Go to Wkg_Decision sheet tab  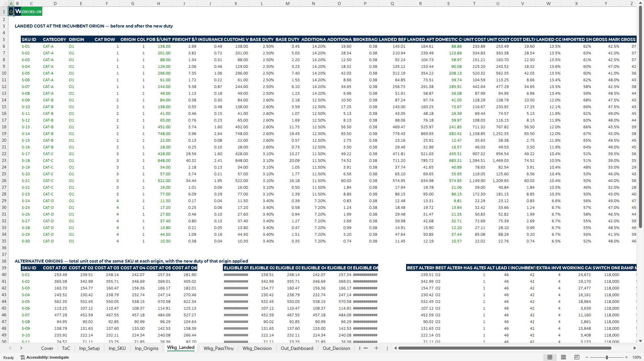pyautogui.click(x=257, y=348)
